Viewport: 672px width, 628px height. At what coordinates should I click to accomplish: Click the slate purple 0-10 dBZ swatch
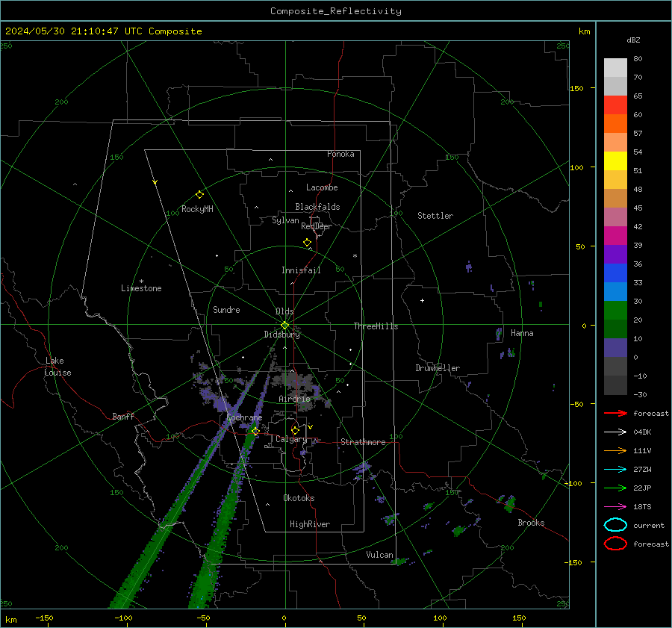tap(615, 348)
